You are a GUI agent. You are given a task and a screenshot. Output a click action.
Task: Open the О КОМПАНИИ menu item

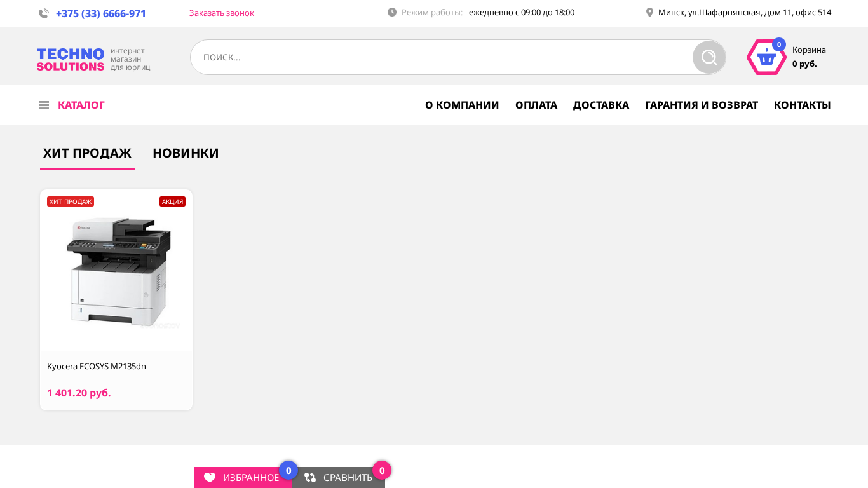tap(462, 105)
